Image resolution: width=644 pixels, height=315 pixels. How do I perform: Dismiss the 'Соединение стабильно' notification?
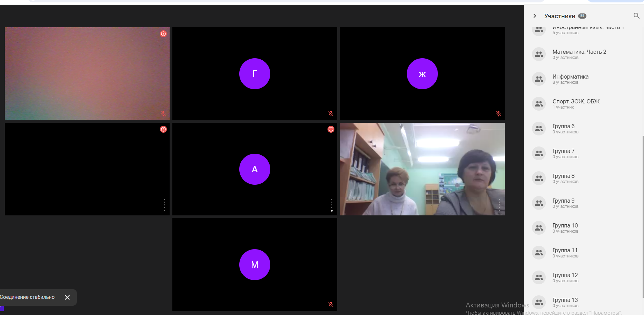(x=67, y=297)
